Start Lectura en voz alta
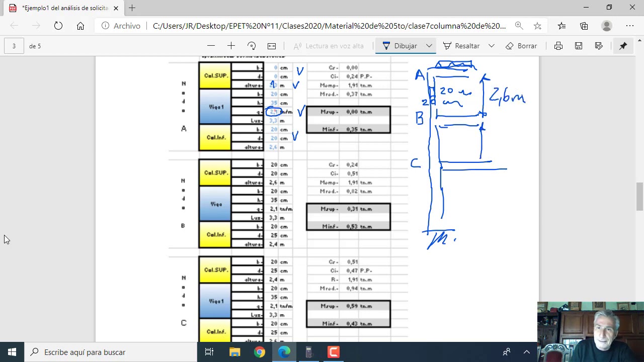This screenshot has height=362, width=644. (329, 46)
